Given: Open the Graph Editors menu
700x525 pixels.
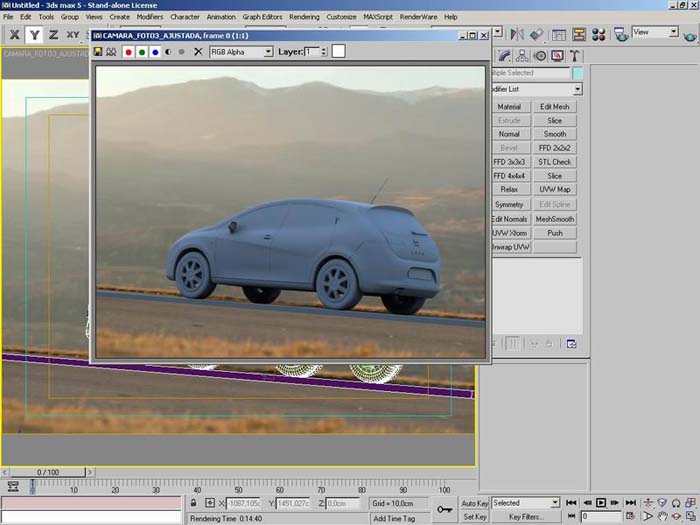Looking at the screenshot, I should 263,17.
